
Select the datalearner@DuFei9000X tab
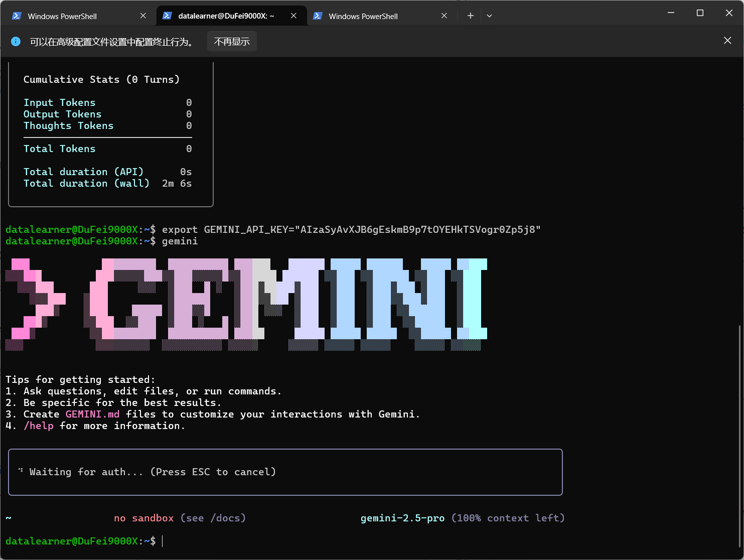tap(231, 16)
